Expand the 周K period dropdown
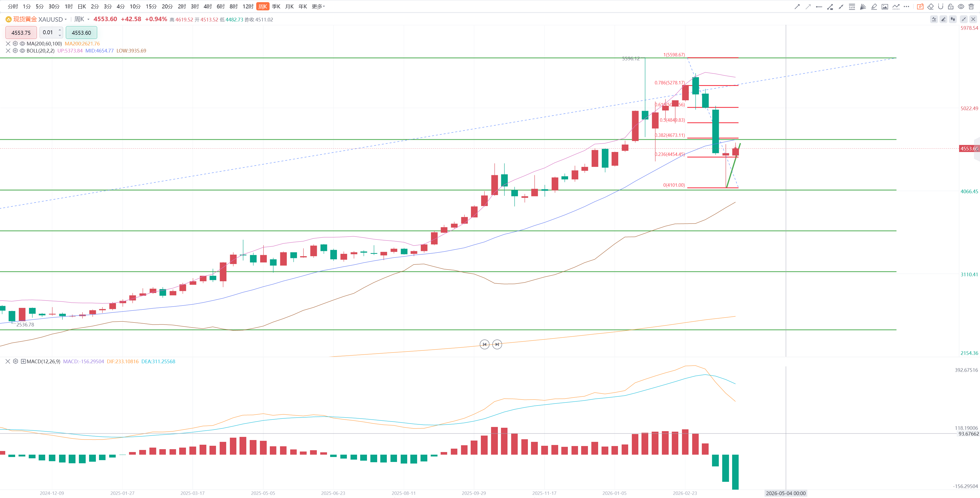Viewport: 980px width, 498px height. click(88, 19)
